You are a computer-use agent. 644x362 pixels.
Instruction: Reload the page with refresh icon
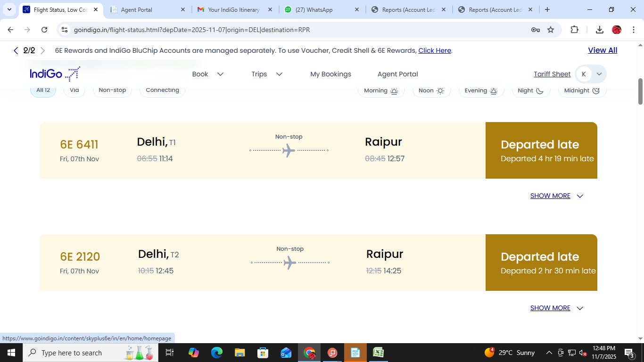[44, 30]
